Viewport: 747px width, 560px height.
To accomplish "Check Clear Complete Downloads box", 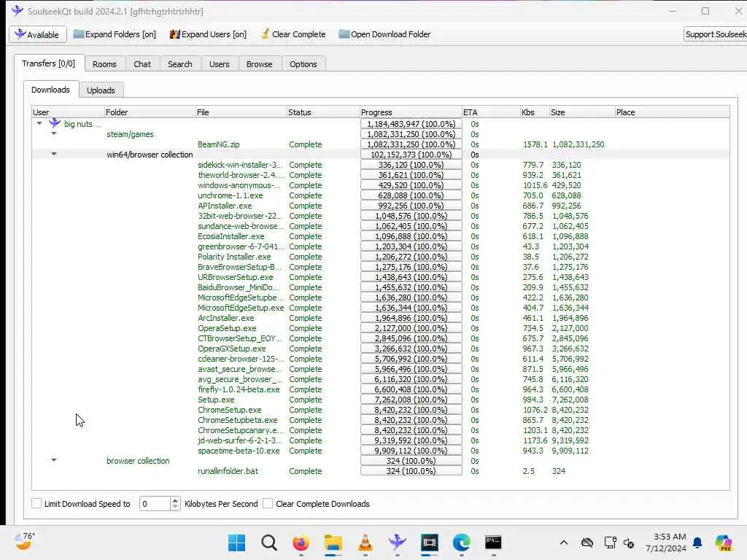I will coord(268,503).
